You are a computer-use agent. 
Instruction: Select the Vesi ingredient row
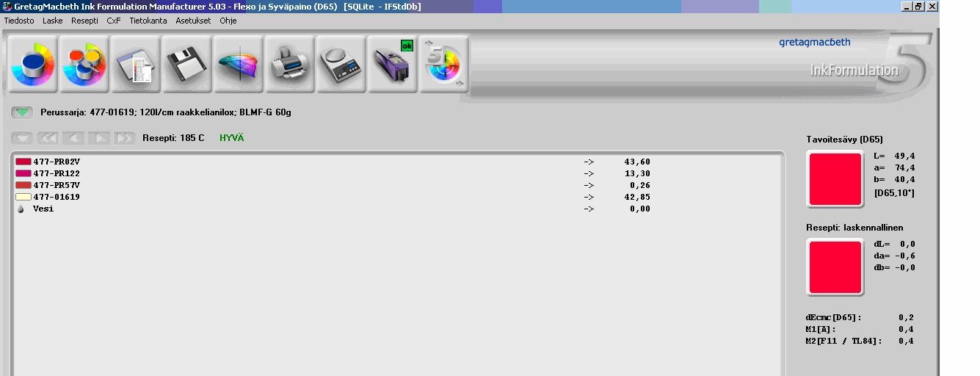(x=334, y=209)
